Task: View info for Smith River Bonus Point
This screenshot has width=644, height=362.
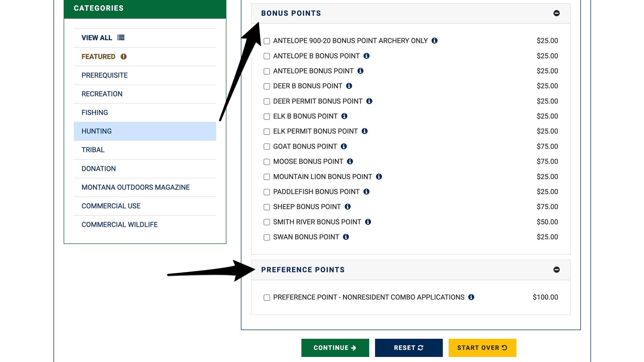Action: tap(368, 222)
